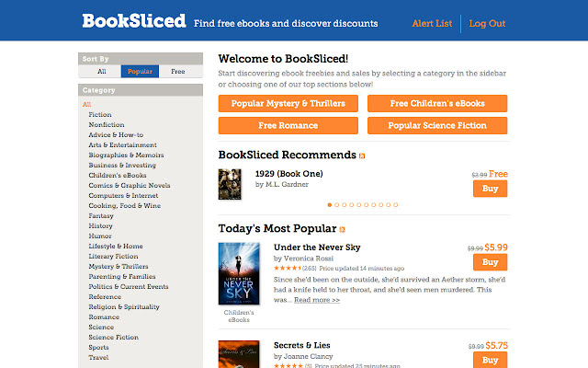This screenshot has height=368, width=588.
Task: Select the last carousel dot under recommendations
Action: (x=395, y=204)
